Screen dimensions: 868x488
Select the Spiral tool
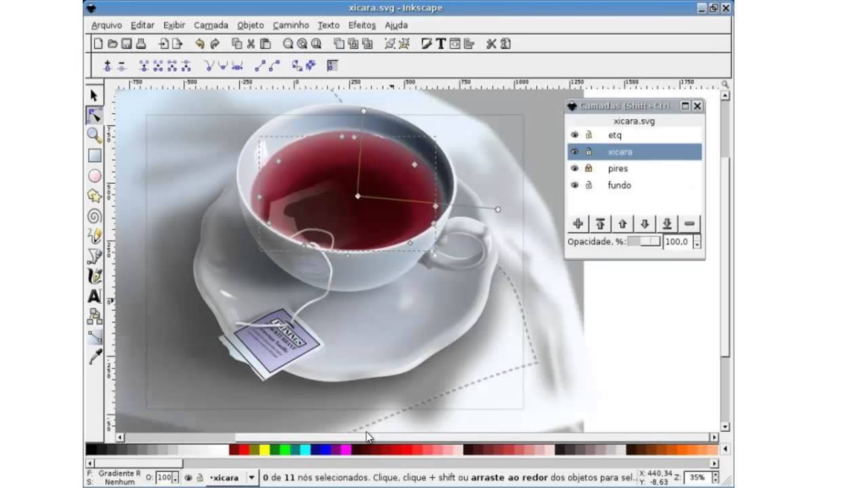point(94,216)
